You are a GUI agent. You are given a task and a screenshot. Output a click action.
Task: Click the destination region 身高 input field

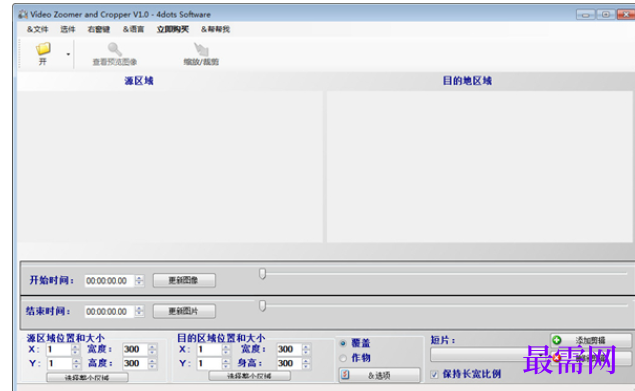tap(289, 363)
